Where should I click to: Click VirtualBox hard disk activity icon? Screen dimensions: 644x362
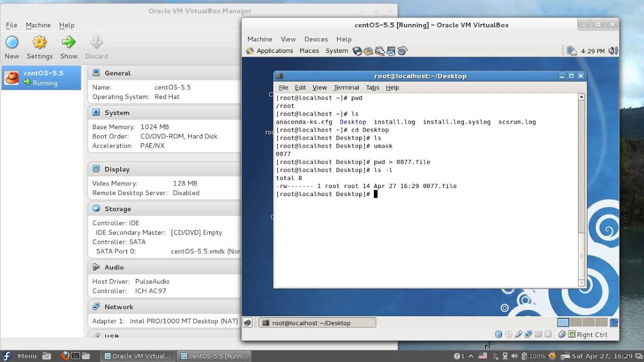coord(499,334)
